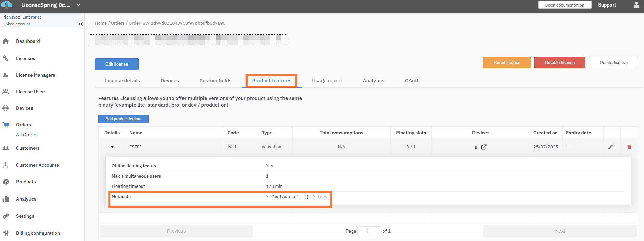This screenshot has width=644, height=241.
Task: Click the Orders shopping cart icon
Action: pyautogui.click(x=6, y=125)
